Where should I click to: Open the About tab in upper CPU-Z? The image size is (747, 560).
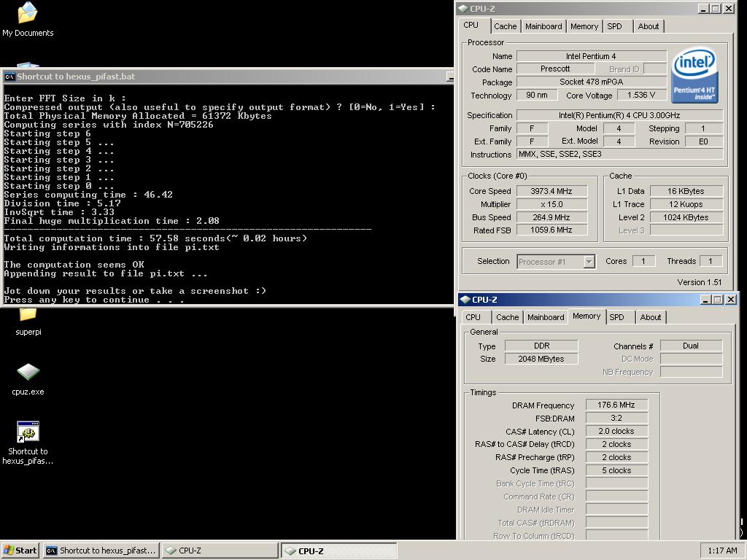(x=649, y=26)
